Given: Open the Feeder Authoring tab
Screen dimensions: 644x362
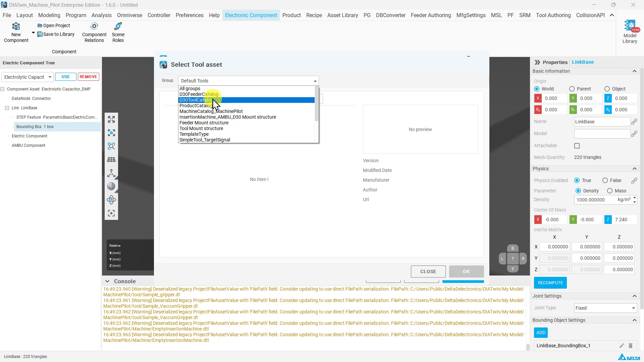Looking at the screenshot, I should point(431,15).
